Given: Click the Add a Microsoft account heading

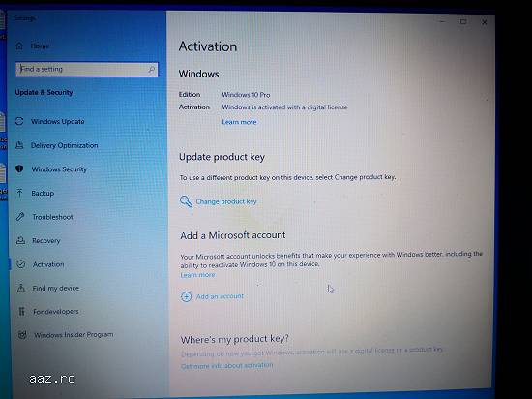Looking at the screenshot, I should [233, 235].
